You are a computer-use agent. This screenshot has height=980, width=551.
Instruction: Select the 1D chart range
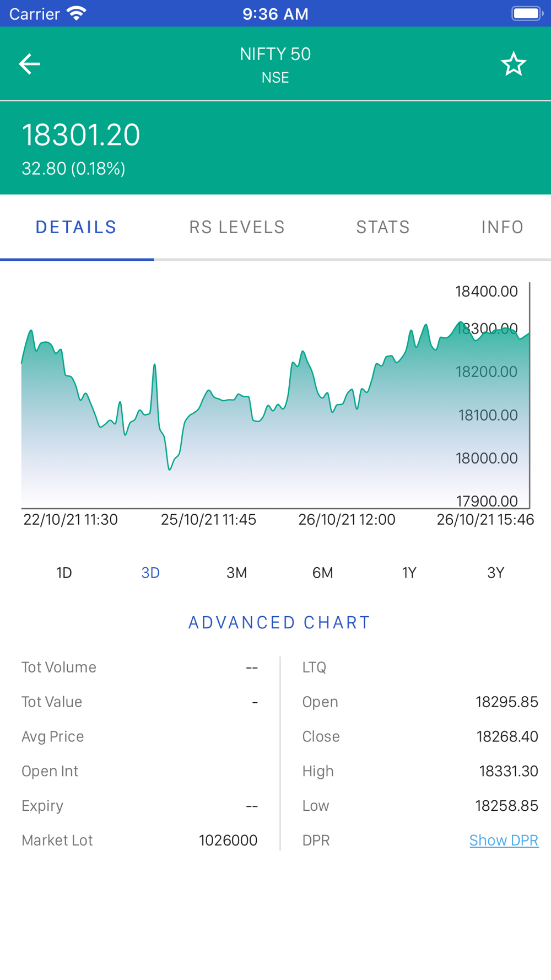[64, 573]
